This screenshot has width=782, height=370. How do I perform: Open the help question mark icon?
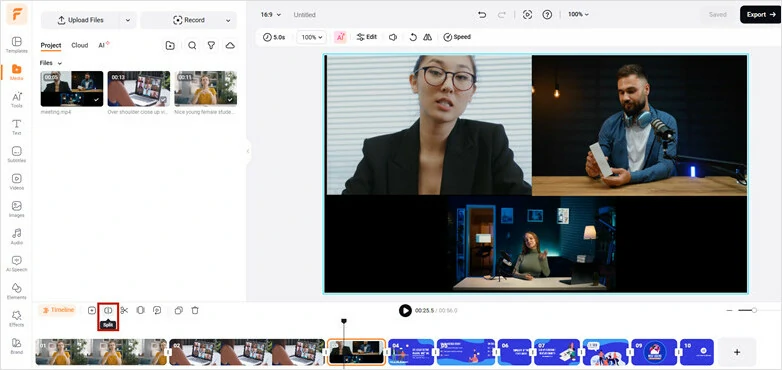547,14
